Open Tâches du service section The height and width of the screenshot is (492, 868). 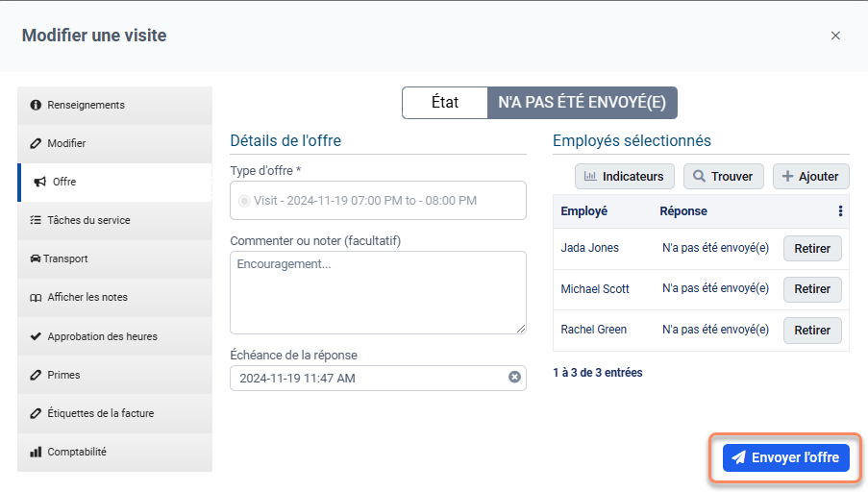tap(114, 220)
